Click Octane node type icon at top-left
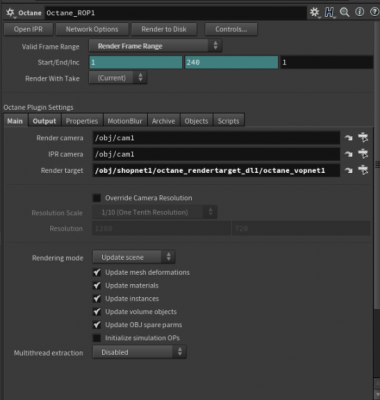380x400 pixels. pos(10,13)
